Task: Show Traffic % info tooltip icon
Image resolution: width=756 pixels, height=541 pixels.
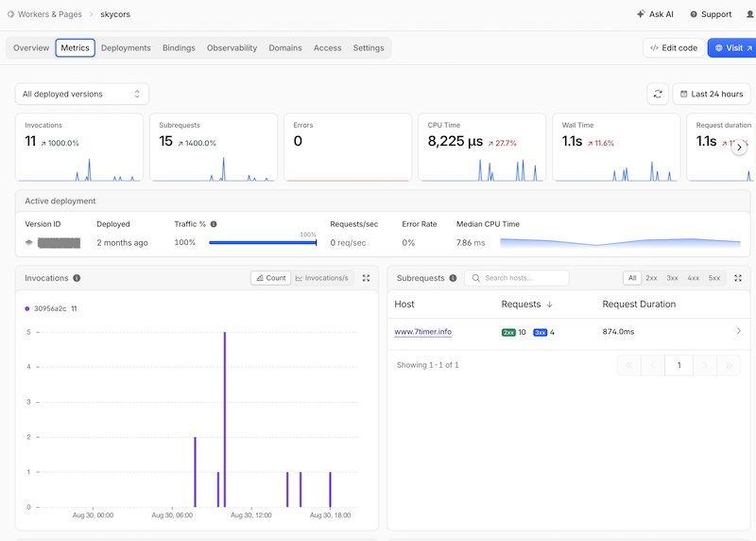Action: (x=214, y=224)
